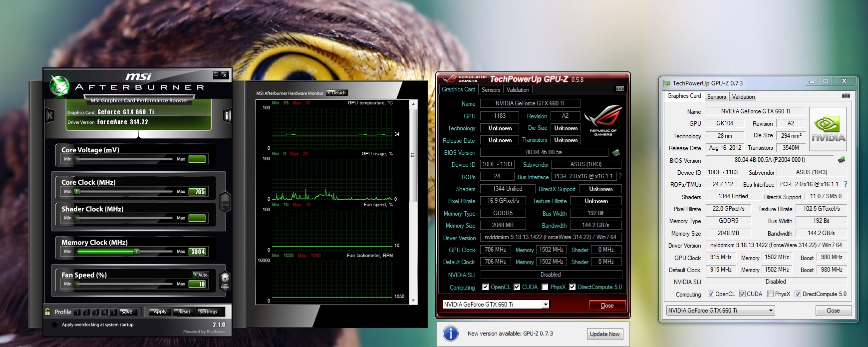Click the Memory Clock slider handle
This screenshot has height=347, width=868.
coord(136,252)
